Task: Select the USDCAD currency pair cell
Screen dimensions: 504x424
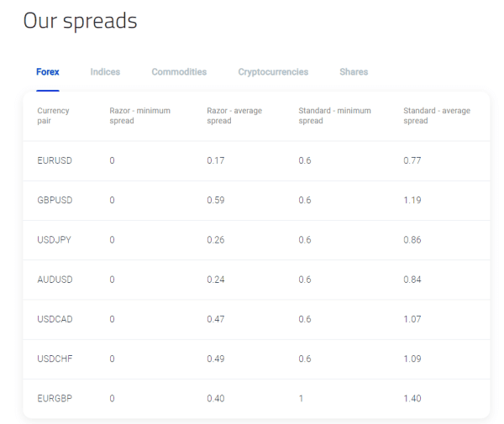Action: tap(55, 319)
